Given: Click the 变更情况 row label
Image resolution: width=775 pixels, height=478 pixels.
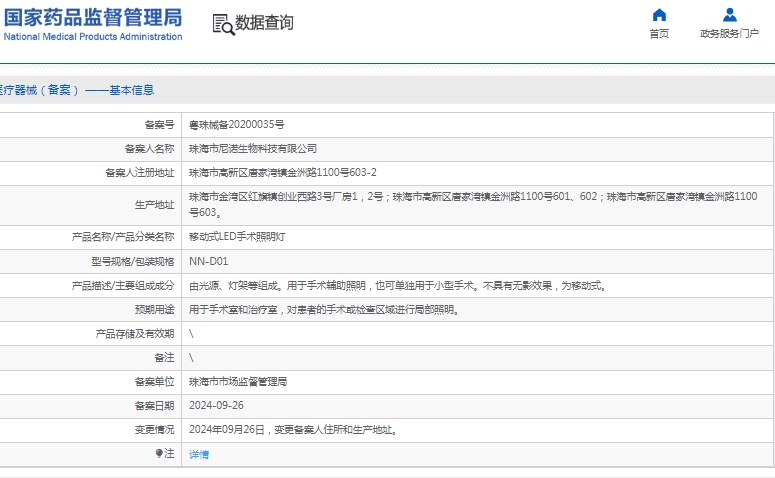Looking at the screenshot, I should [x=154, y=430].
